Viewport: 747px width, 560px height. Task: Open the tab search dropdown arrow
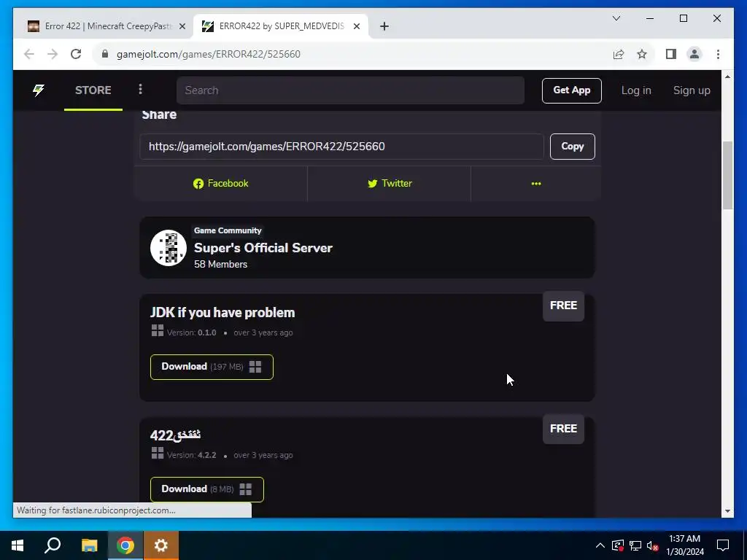(x=616, y=18)
